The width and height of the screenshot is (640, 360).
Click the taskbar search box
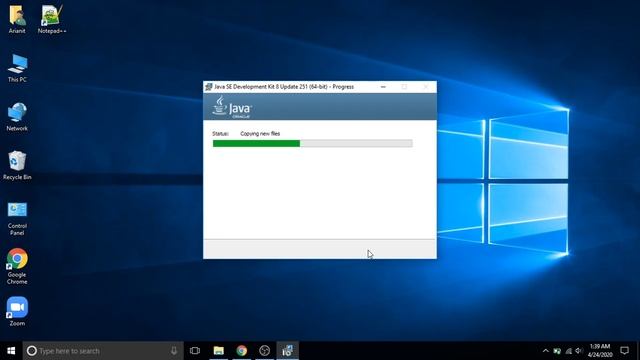(x=103, y=351)
